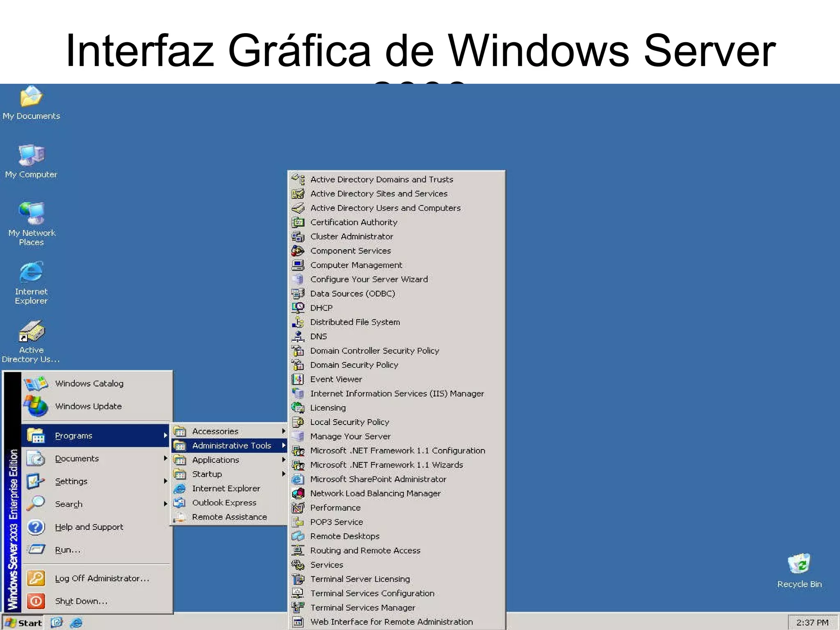Click the Licensing icon
This screenshot has width=840, height=630.
tap(298, 408)
